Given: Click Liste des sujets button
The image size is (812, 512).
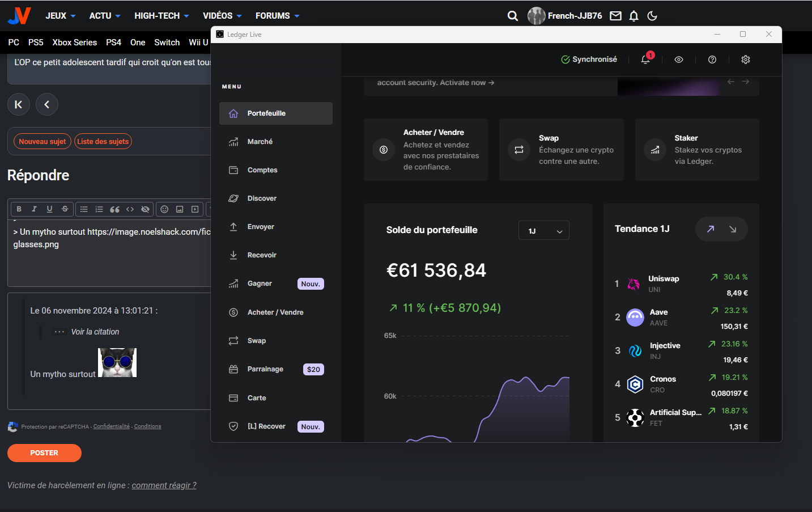Looking at the screenshot, I should tap(103, 141).
